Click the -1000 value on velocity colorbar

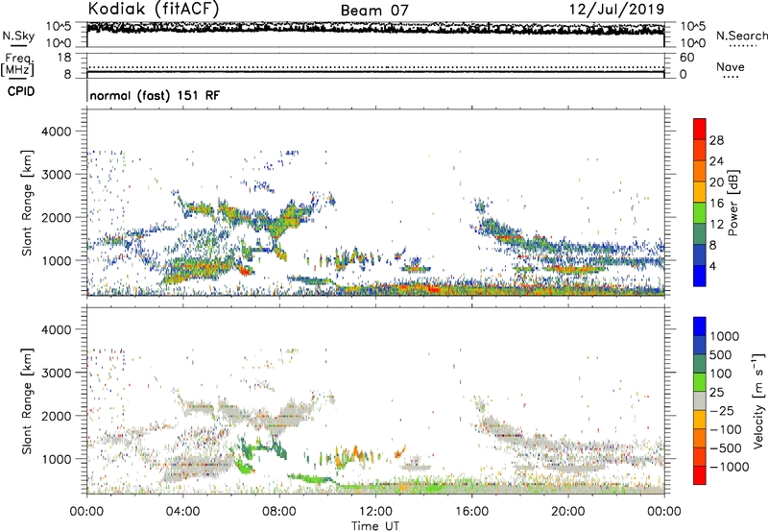click(729, 467)
